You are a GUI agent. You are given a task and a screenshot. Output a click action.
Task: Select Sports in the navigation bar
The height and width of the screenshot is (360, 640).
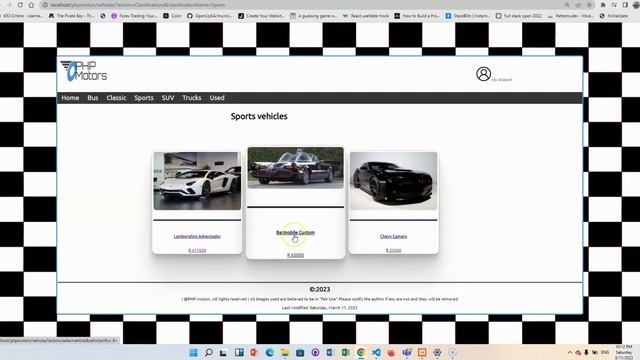click(x=144, y=98)
